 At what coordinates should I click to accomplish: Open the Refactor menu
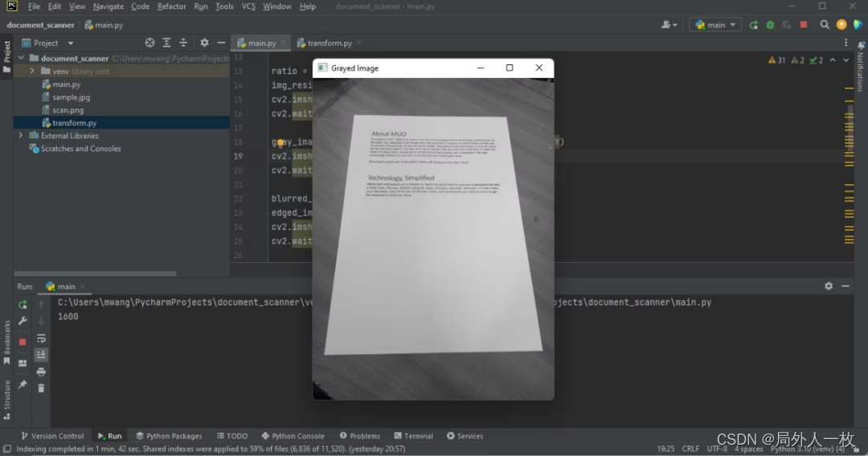[172, 6]
